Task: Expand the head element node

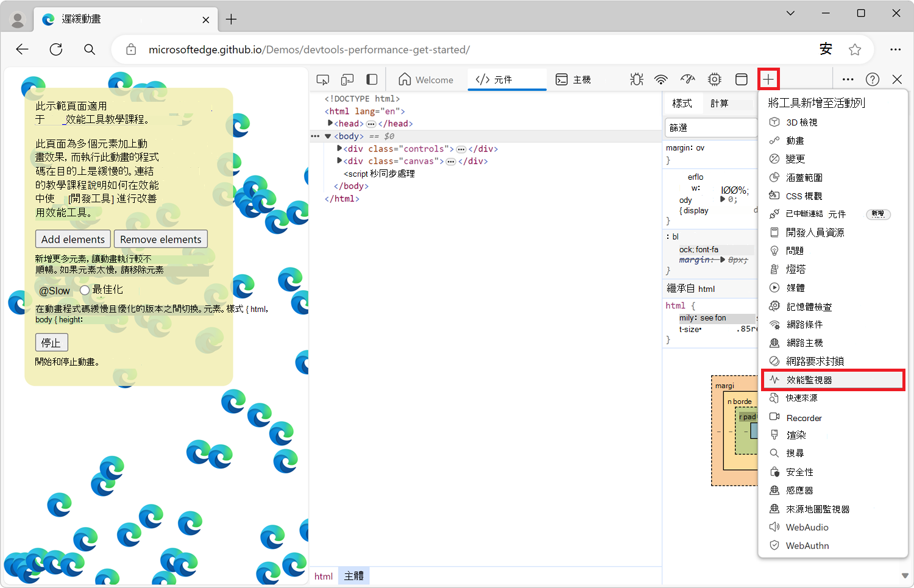Action: [x=330, y=123]
